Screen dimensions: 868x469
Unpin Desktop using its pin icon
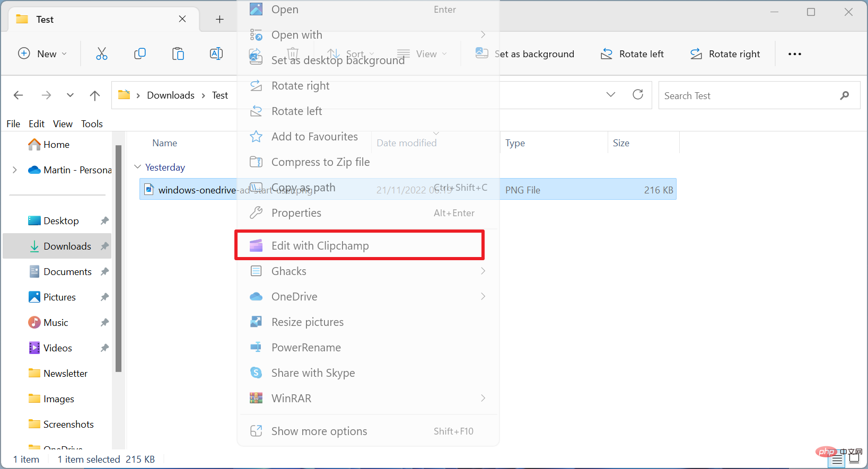(104, 221)
